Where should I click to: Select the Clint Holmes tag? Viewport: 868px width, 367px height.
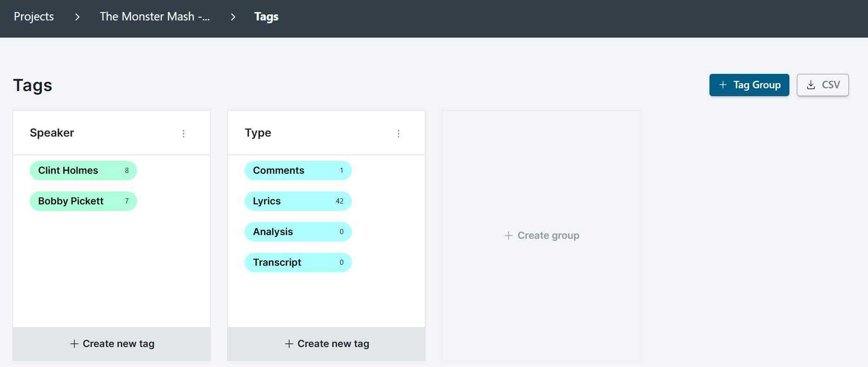pyautogui.click(x=83, y=170)
